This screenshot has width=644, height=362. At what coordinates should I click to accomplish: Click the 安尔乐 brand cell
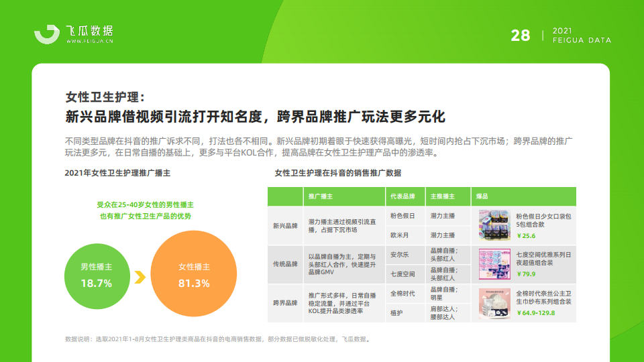400,255
